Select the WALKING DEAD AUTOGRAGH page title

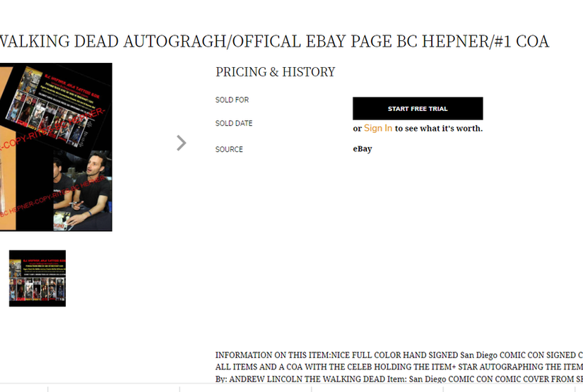pyautogui.click(x=274, y=42)
